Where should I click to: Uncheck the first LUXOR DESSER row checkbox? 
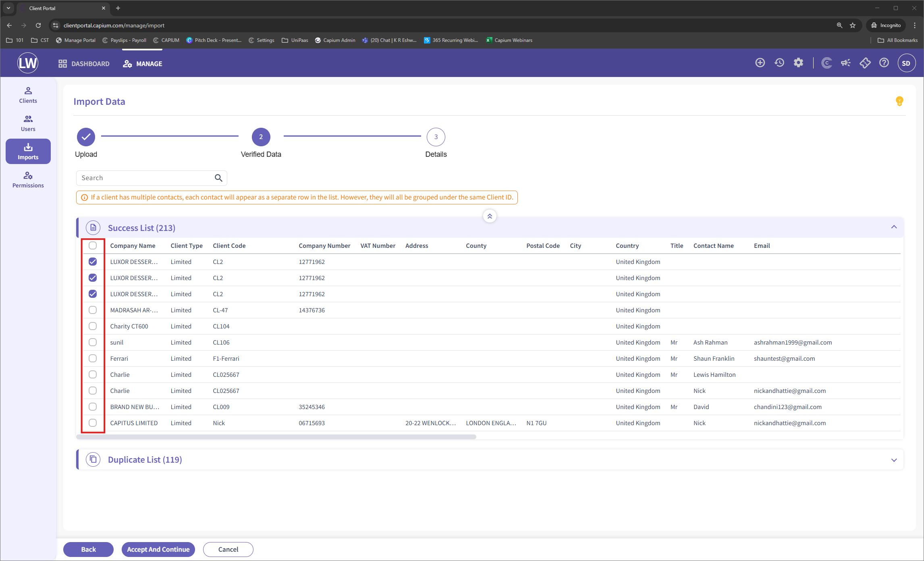(93, 262)
